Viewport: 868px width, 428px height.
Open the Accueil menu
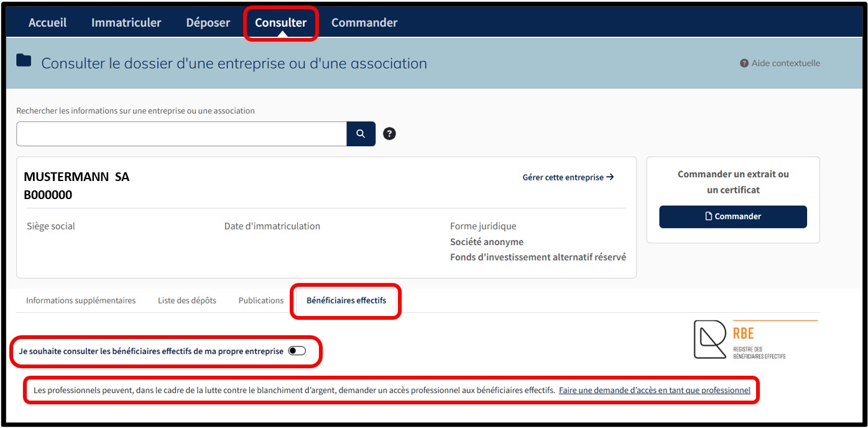[47, 22]
